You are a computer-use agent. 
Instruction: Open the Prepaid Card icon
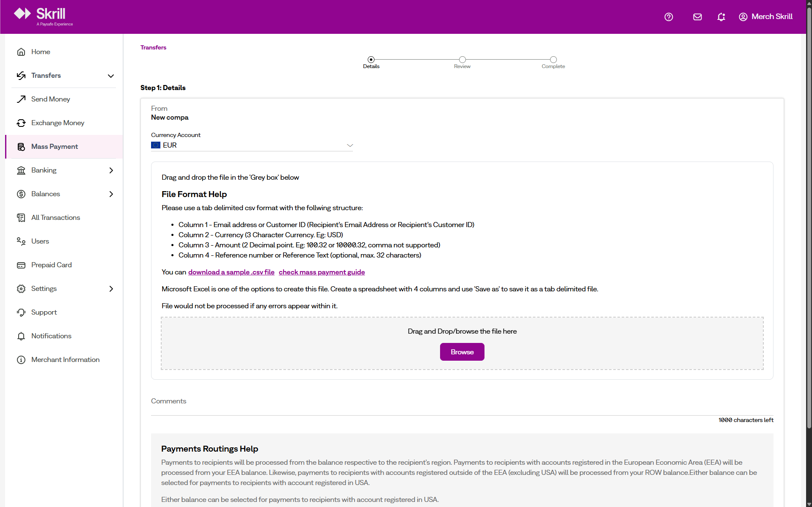[x=21, y=265]
